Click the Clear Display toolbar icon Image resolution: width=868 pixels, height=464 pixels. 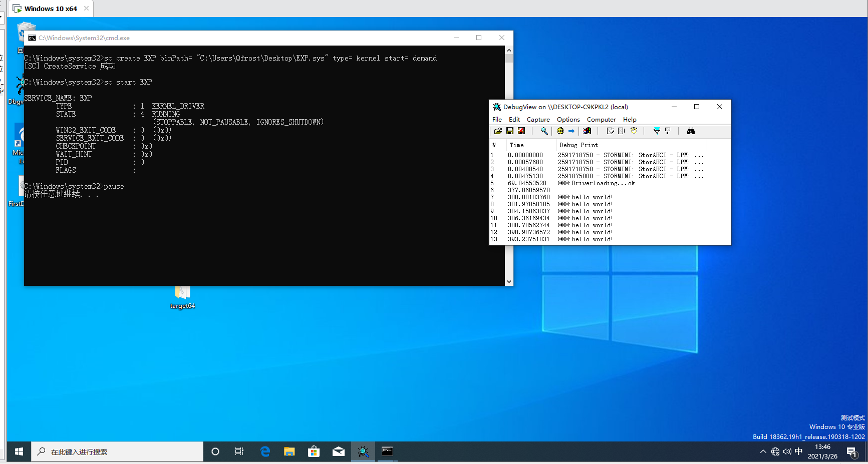click(x=610, y=131)
